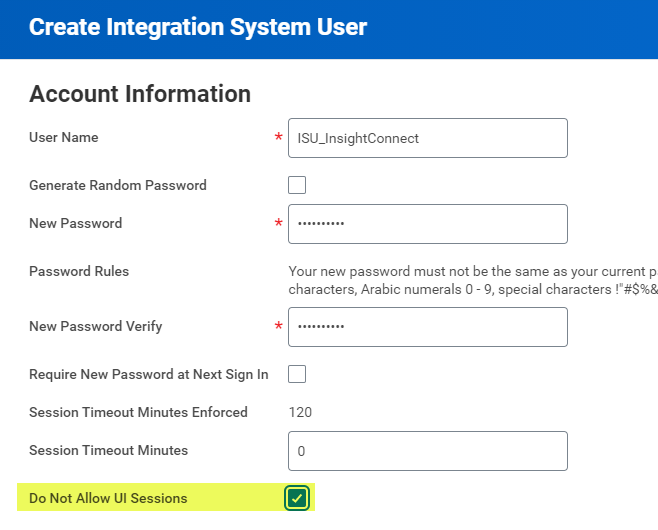This screenshot has height=530, width=658.
Task: Click the User Name input field
Action: (427, 138)
